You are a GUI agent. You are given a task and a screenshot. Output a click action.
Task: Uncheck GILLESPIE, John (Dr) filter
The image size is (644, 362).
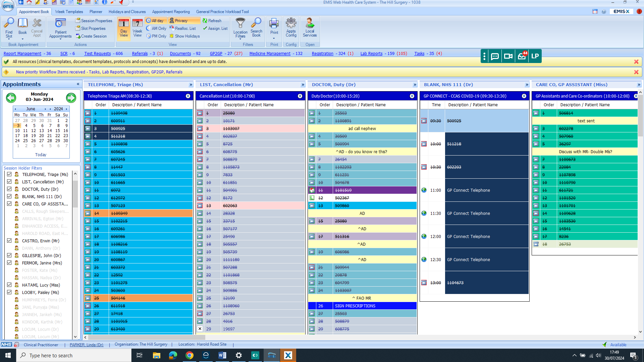click(x=9, y=255)
